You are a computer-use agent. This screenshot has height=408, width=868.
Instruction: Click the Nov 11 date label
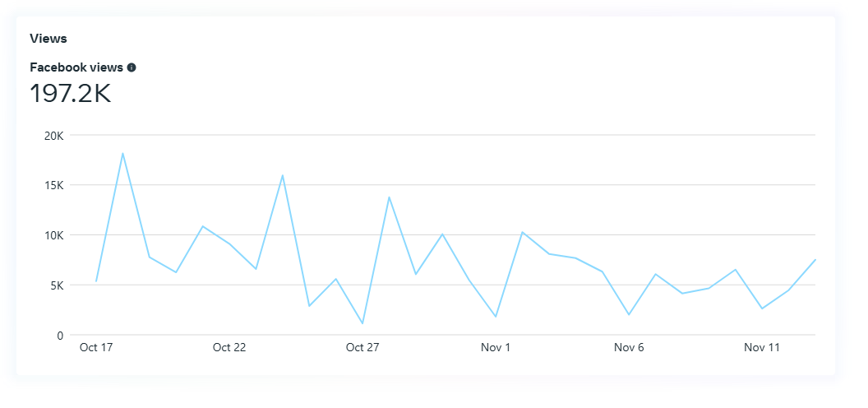click(762, 348)
